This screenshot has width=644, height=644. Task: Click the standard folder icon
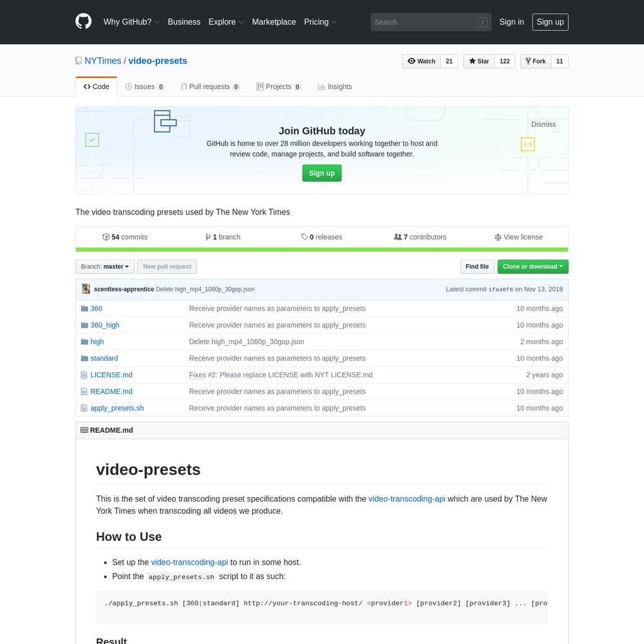pos(84,358)
